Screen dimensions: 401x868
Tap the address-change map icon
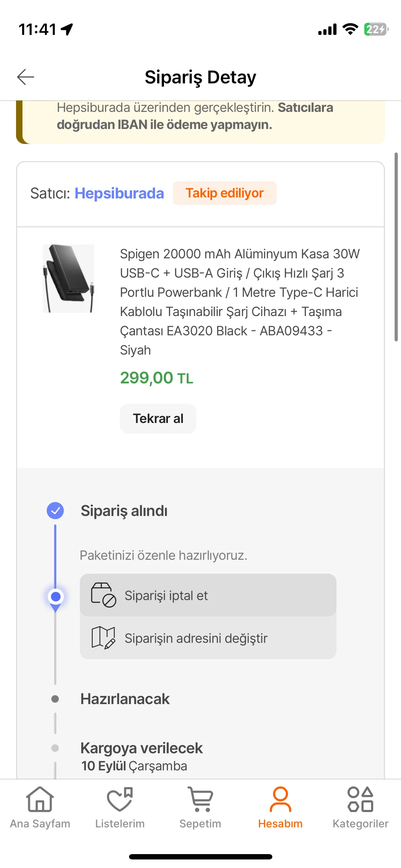103,638
